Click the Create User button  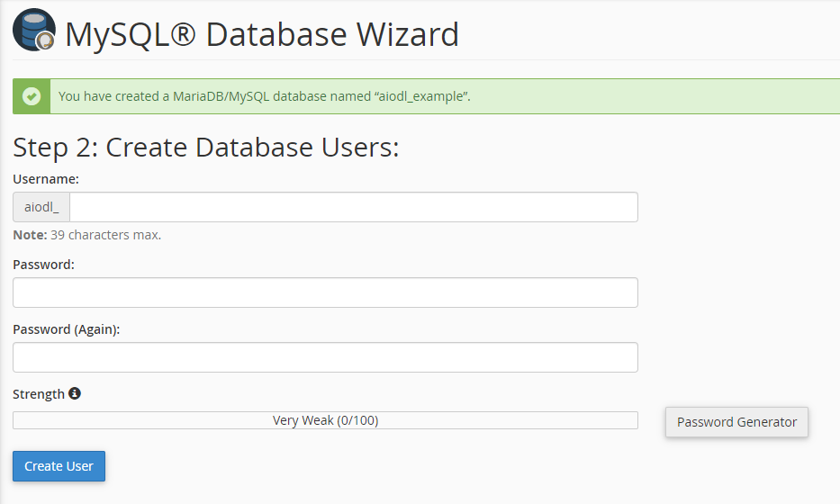point(59,466)
